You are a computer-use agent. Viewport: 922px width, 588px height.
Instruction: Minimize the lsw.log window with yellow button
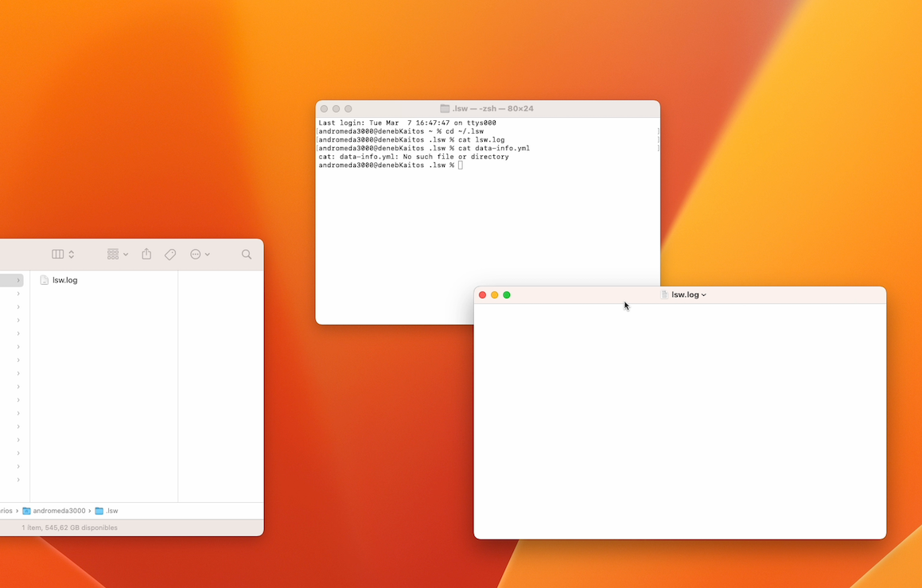click(495, 294)
